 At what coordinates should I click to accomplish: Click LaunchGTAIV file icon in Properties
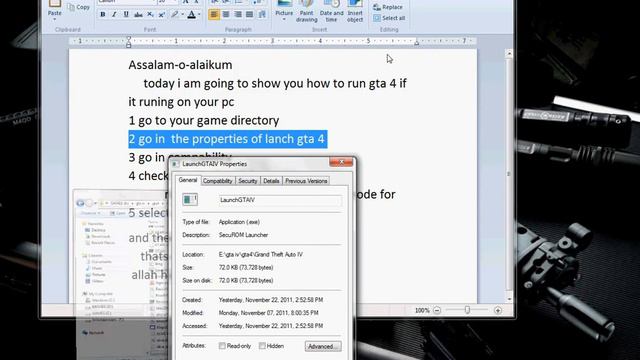(190, 199)
